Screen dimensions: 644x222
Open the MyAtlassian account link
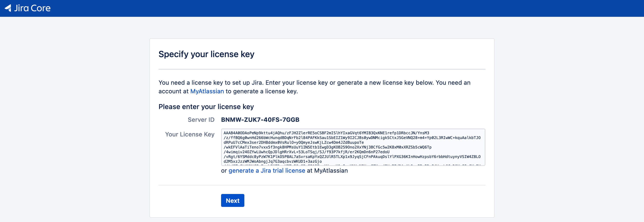coord(207,91)
